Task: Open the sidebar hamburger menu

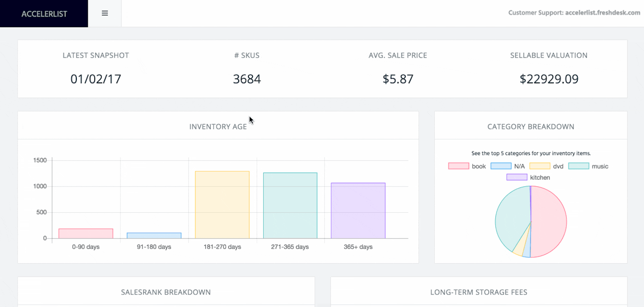Action: [104, 13]
